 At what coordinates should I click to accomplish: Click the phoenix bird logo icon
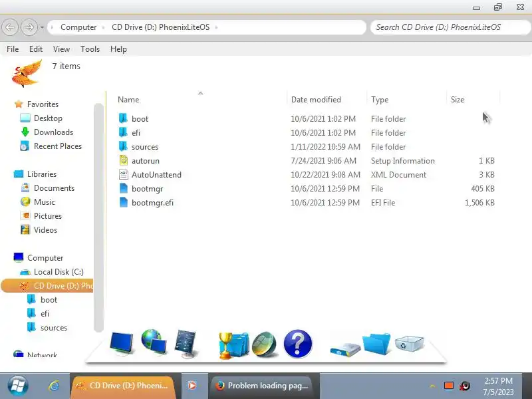(x=27, y=73)
